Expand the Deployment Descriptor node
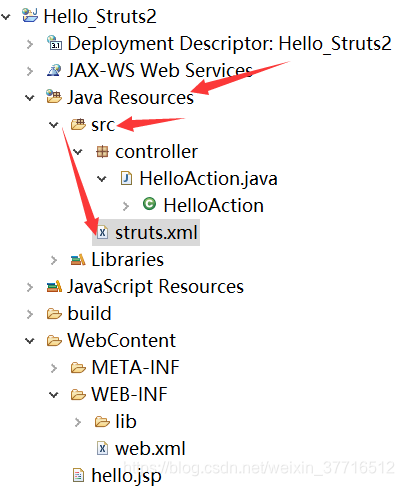Viewport: 404px width, 486px height. click(x=30, y=44)
